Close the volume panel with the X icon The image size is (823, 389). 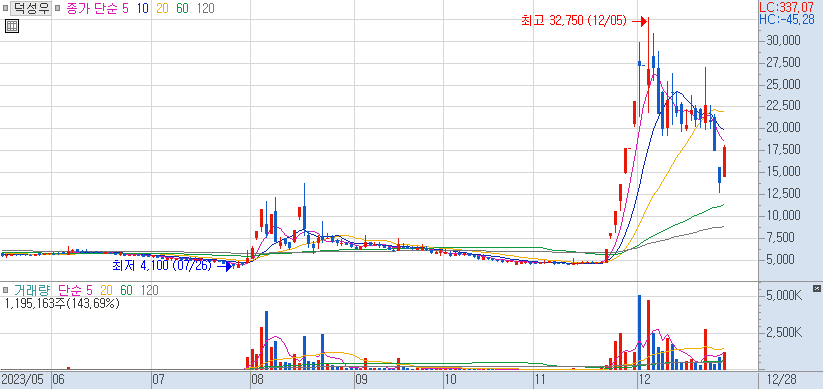pos(816,289)
